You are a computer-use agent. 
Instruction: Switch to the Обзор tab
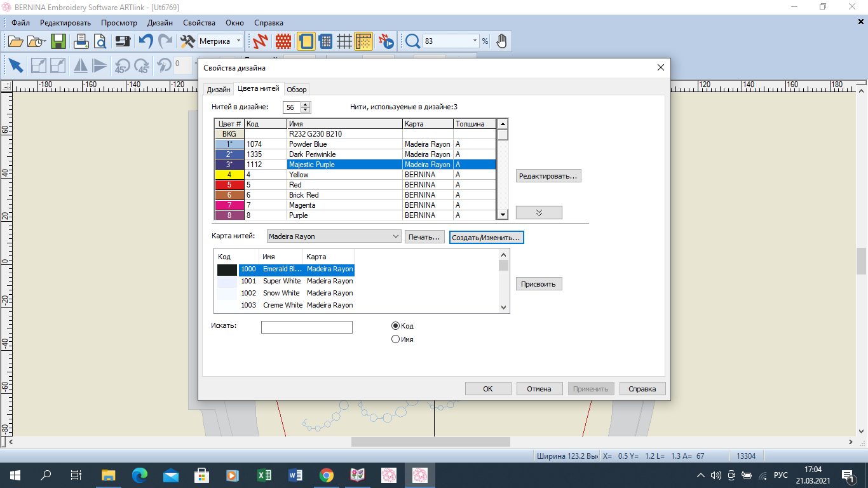click(x=297, y=90)
